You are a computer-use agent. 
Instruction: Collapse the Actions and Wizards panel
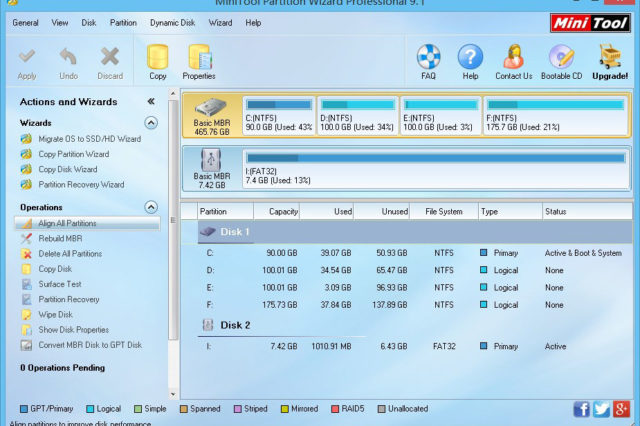point(151,101)
